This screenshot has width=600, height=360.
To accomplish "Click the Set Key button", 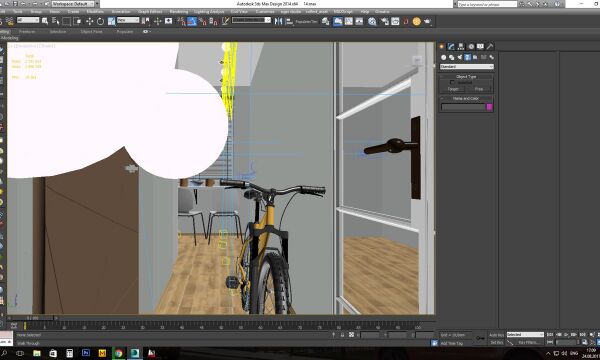I will pos(496,342).
